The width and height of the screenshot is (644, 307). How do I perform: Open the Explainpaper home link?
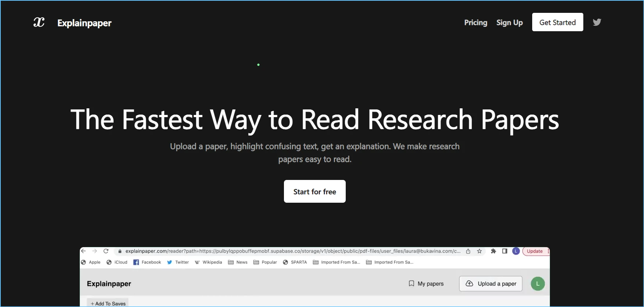click(x=84, y=23)
